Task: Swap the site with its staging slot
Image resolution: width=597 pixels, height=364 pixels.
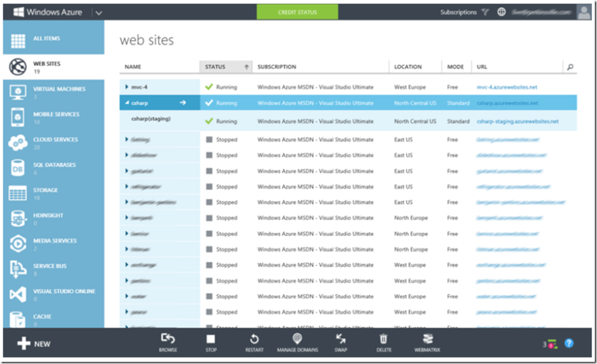Action: (341, 342)
